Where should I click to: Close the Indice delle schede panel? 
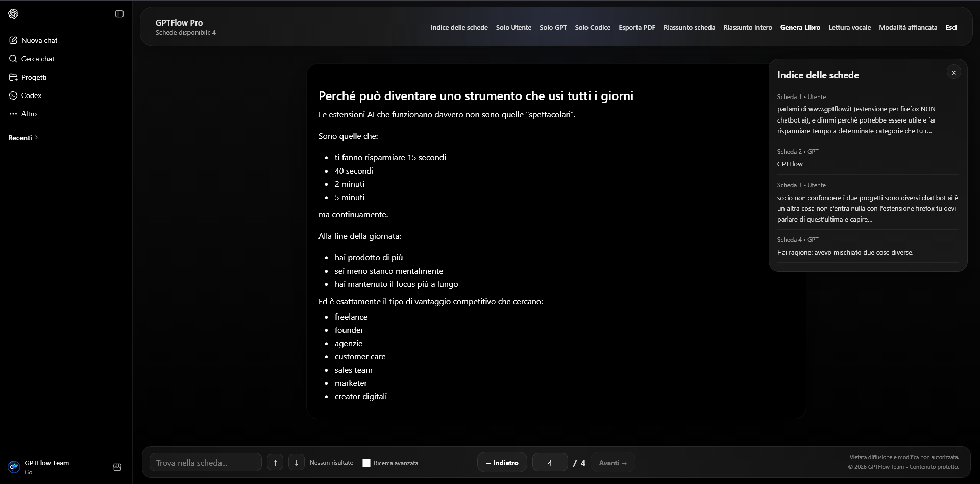(953, 72)
